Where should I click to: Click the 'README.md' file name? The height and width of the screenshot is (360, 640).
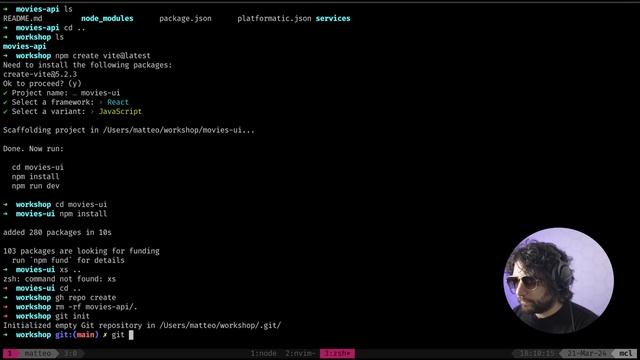click(x=22, y=18)
